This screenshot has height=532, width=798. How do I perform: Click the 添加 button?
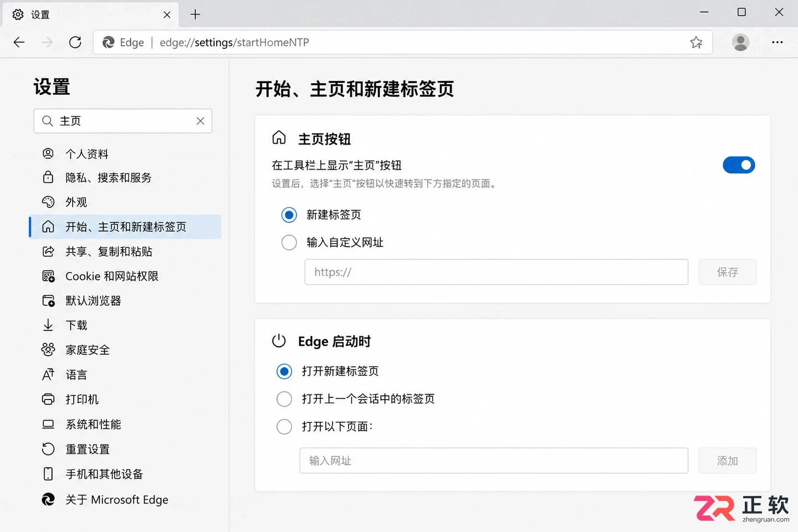(x=727, y=461)
